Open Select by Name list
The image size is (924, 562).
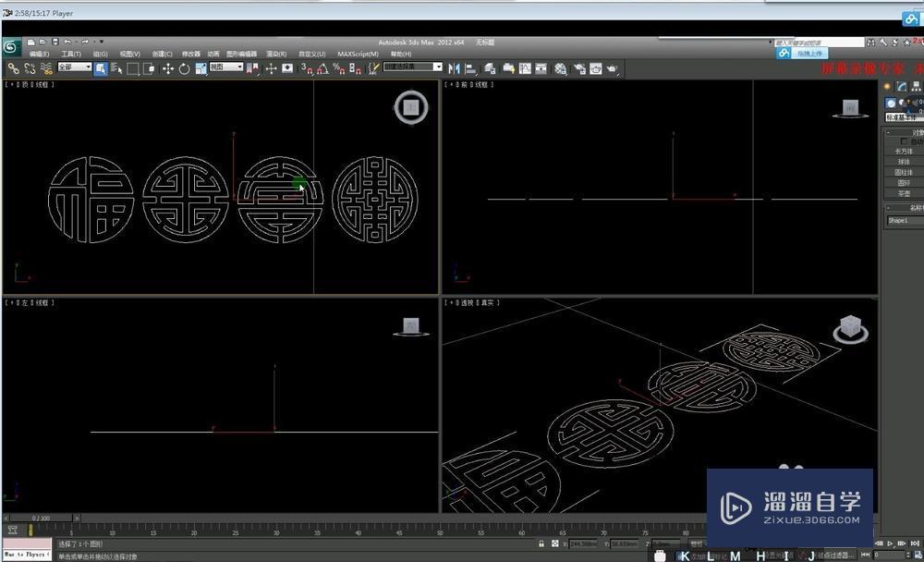pyautogui.click(x=116, y=68)
